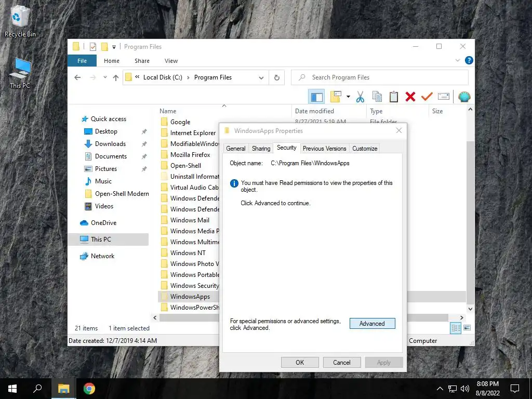The height and width of the screenshot is (399, 532).
Task: Select the Windows Mail folder
Action: tap(190, 220)
